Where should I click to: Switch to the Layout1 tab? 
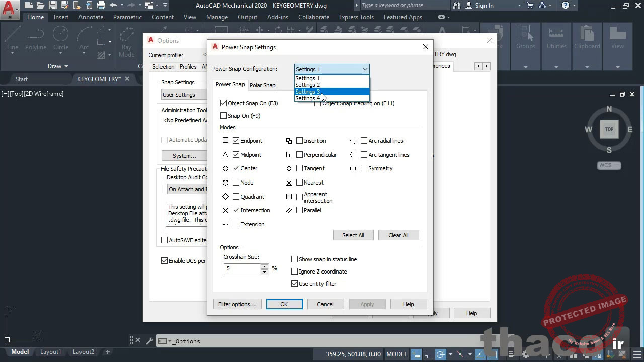point(51,352)
